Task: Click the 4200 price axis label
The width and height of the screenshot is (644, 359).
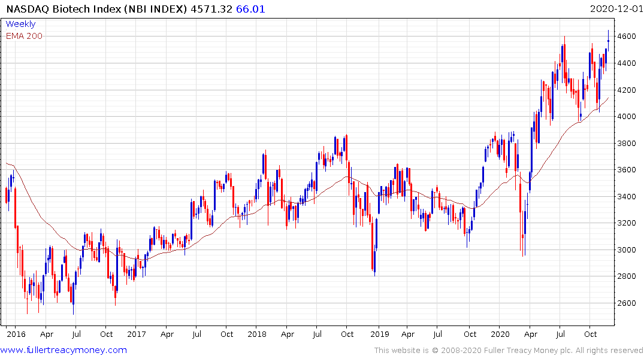Action: coord(627,90)
